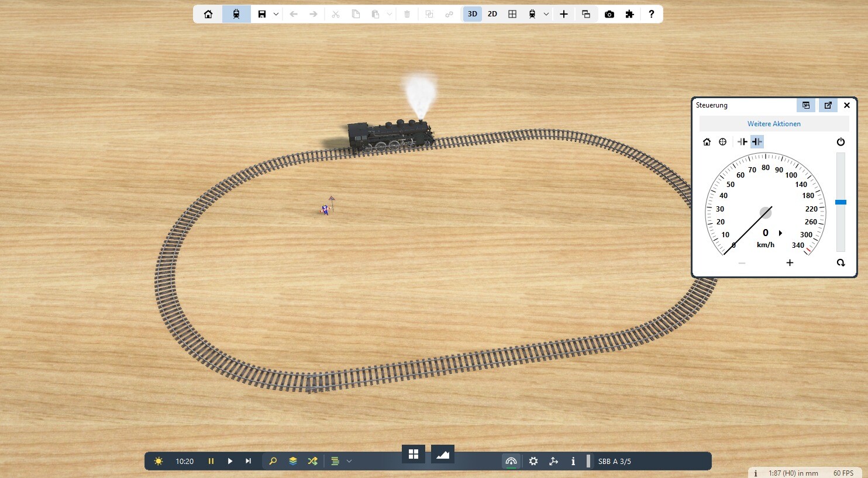Click the sun time-of-day icon
The width and height of the screenshot is (868, 478).
159,461
